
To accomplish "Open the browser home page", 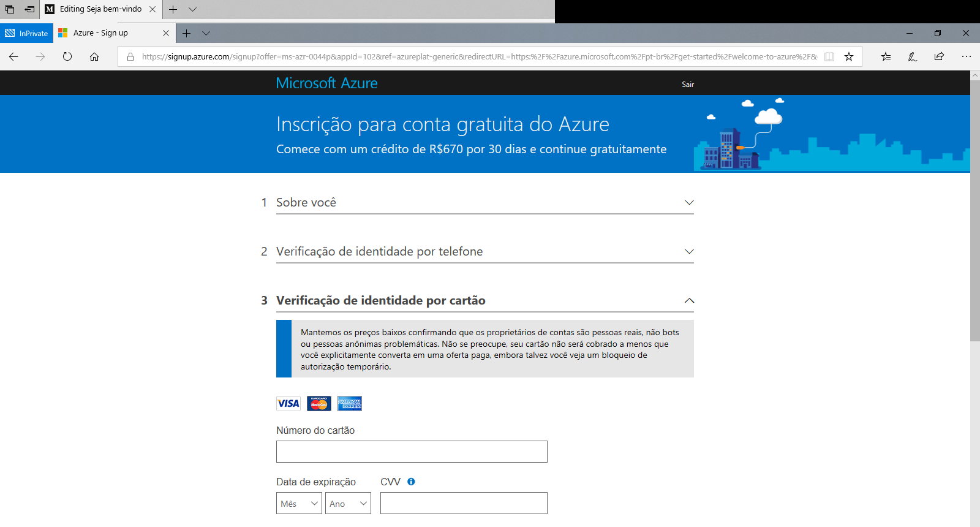I will (94, 56).
